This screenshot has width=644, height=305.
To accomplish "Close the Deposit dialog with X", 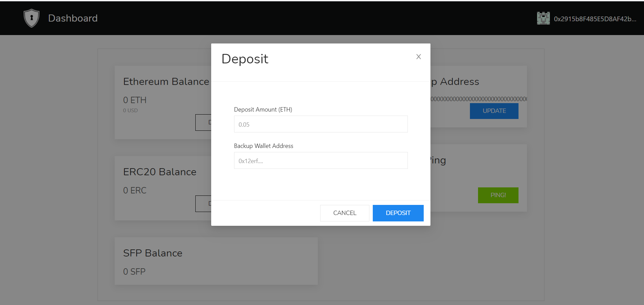I will tap(418, 57).
